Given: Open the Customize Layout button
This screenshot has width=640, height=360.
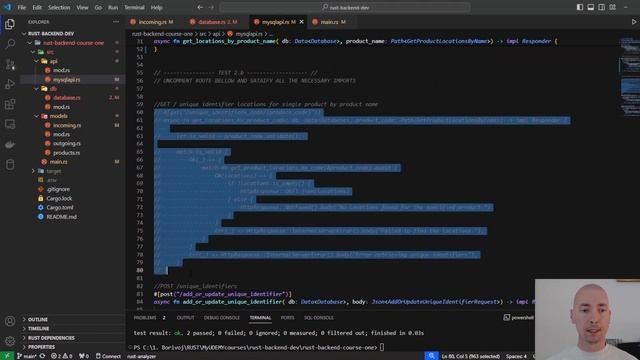Looking at the screenshot, I should point(613,7).
